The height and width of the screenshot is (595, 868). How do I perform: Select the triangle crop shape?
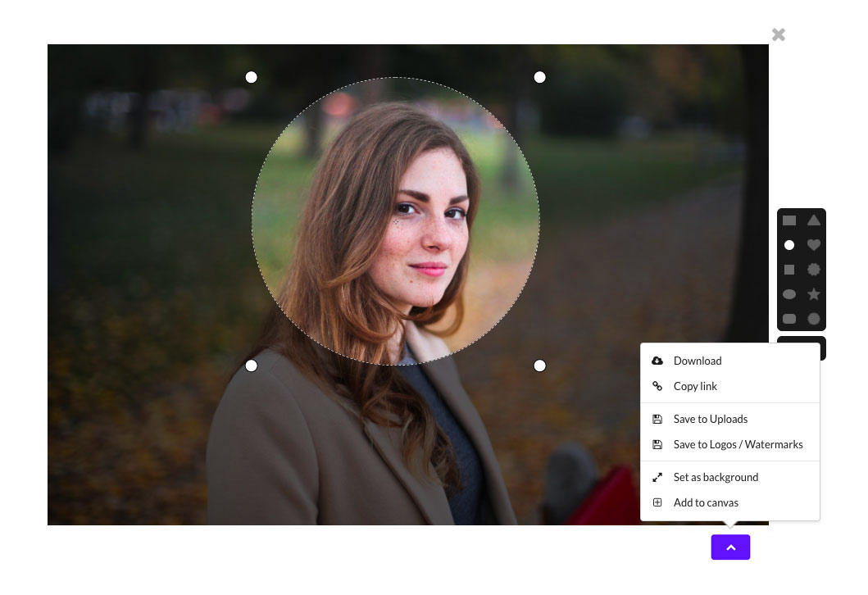(814, 220)
